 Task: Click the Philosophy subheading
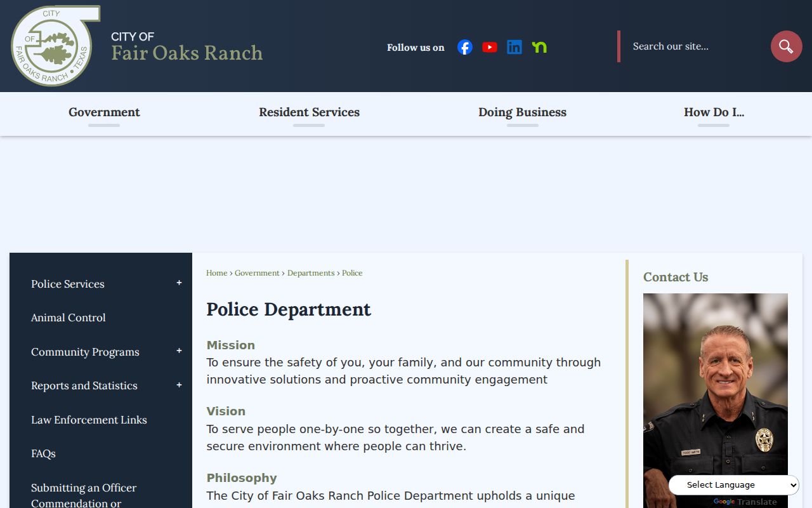coord(242,478)
